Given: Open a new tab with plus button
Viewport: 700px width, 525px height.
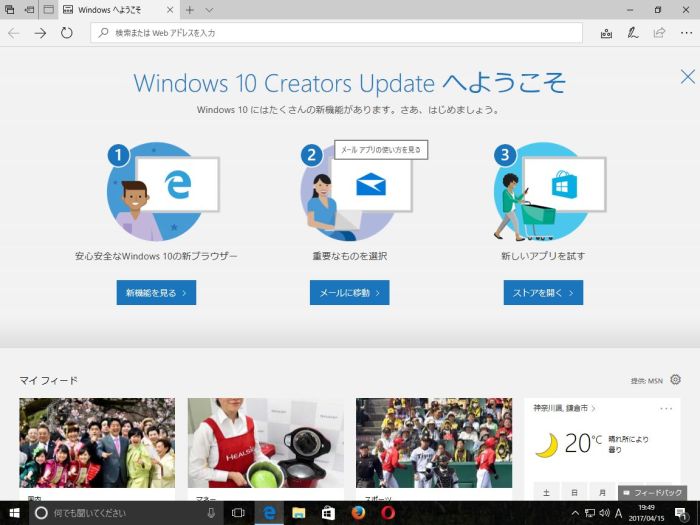Looking at the screenshot, I should point(190,9).
